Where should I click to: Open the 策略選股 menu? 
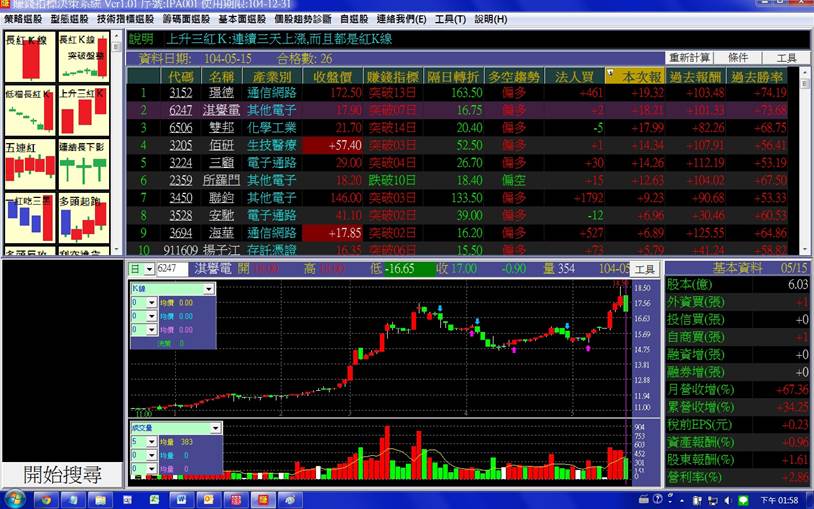coord(23,19)
